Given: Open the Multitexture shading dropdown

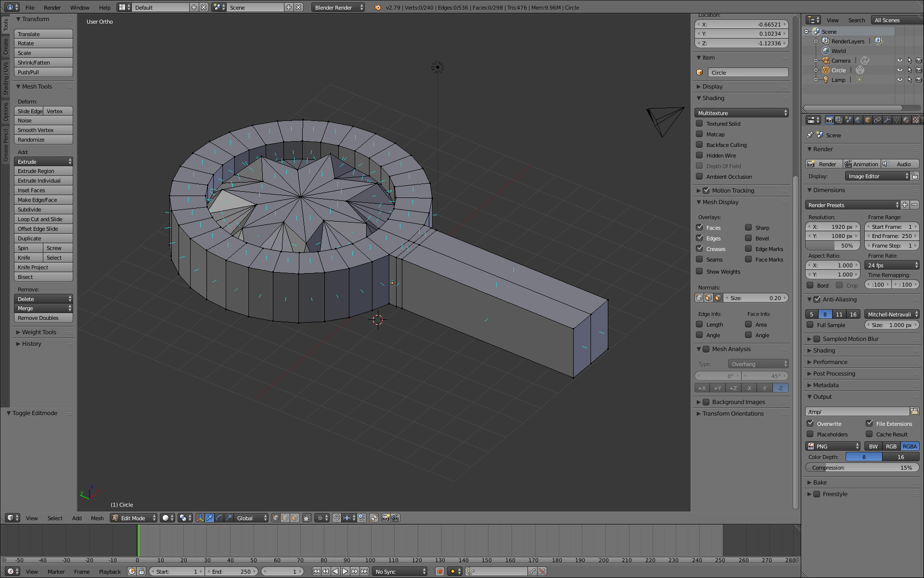Looking at the screenshot, I should coord(741,113).
